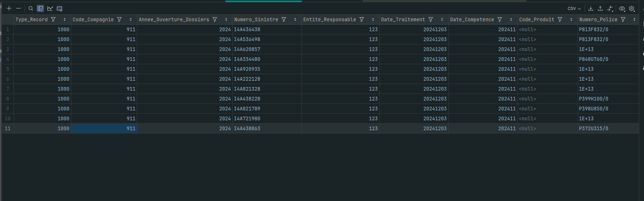Click the download export data icon
644x201 pixels.
pos(591,8)
